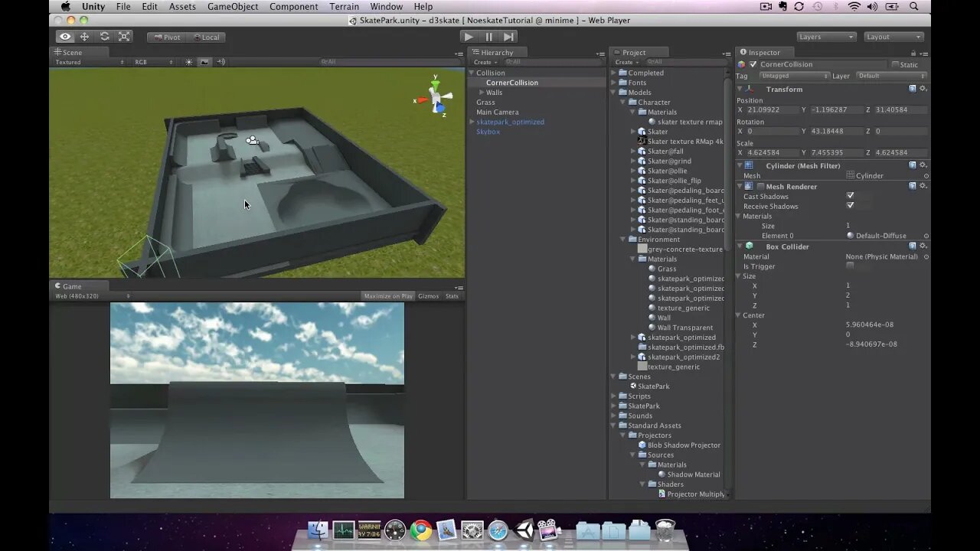Open the Assets menu
This screenshot has height=551, width=980.
182,7
